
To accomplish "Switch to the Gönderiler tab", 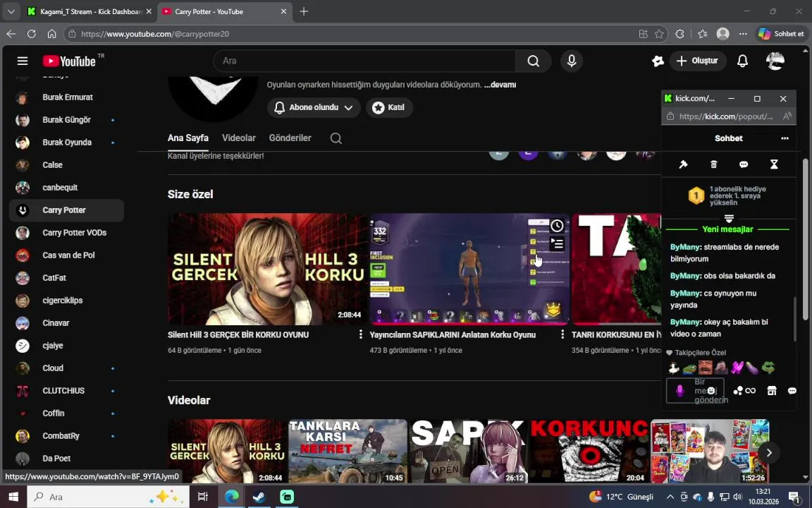I will 290,138.
